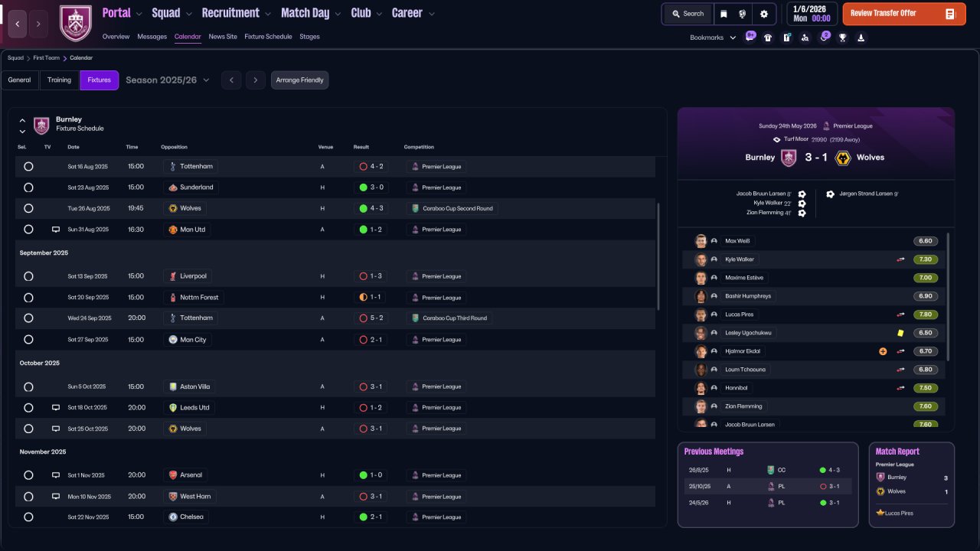Click the Arsenal crest in fixture list
The height and width of the screenshot is (551, 980).
point(173,475)
